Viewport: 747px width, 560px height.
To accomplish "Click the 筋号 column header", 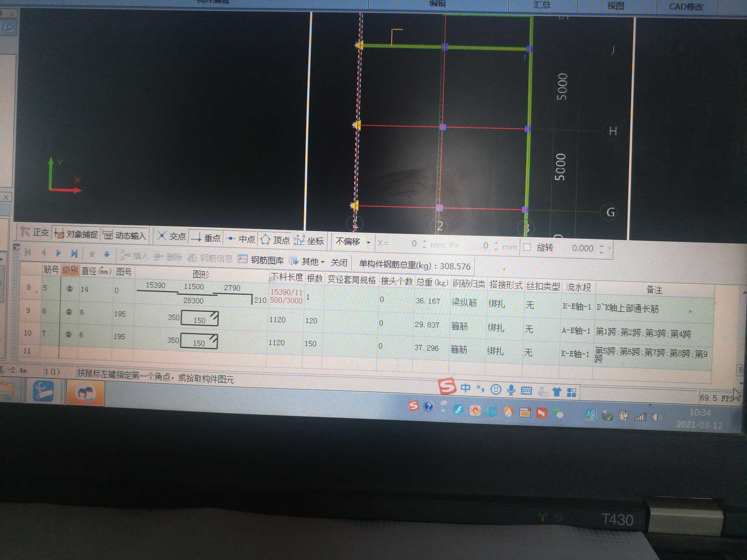I will 51,269.
